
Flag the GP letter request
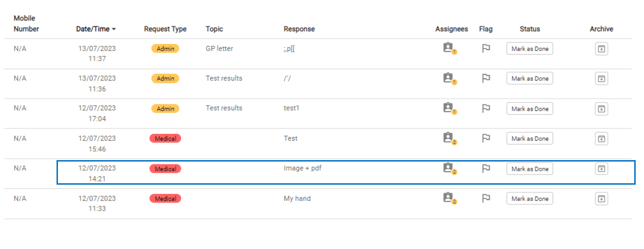[486, 49]
